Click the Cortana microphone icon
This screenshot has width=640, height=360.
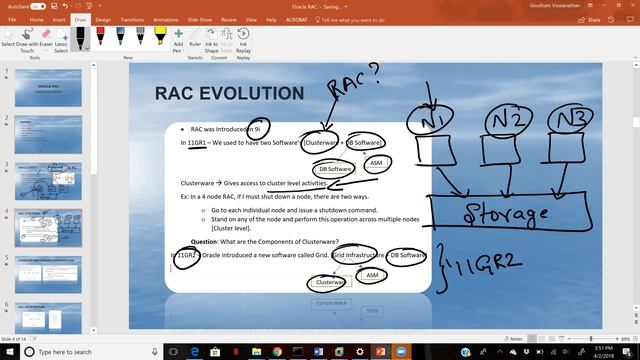(155, 351)
